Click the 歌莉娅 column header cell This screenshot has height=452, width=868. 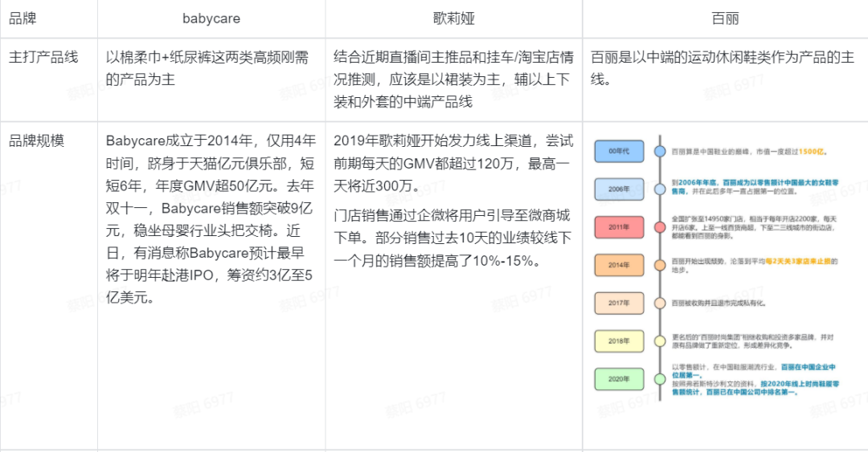click(x=453, y=18)
